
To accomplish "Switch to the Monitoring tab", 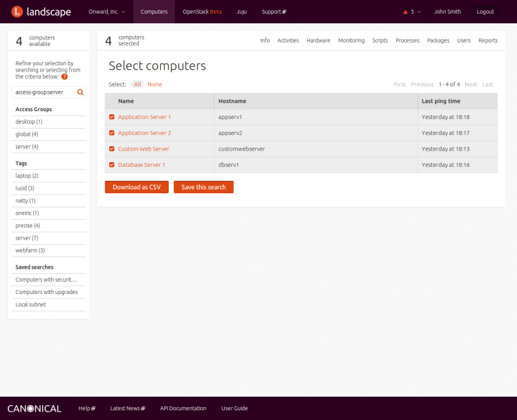I will pyautogui.click(x=351, y=41).
